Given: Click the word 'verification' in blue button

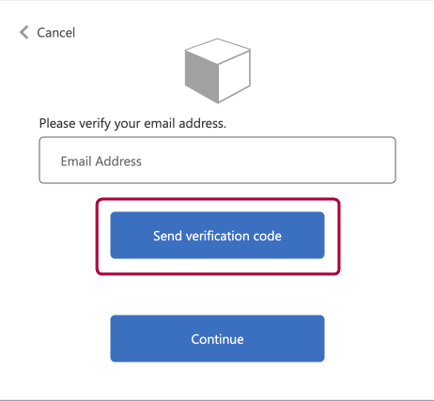Looking at the screenshot, I should tap(218, 236).
